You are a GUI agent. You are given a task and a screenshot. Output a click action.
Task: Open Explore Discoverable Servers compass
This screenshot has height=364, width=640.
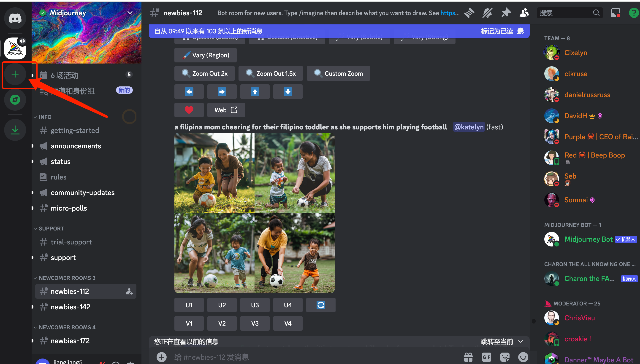(x=15, y=100)
